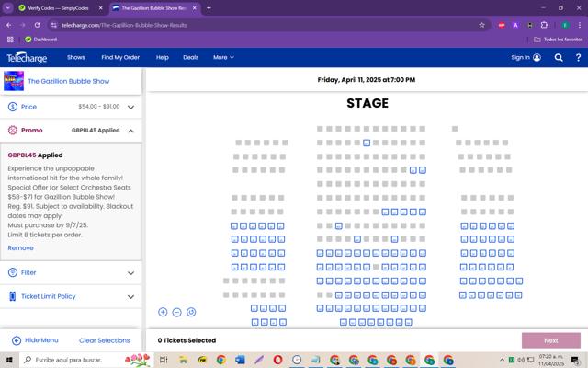Go back to the previous page

tap(8, 25)
